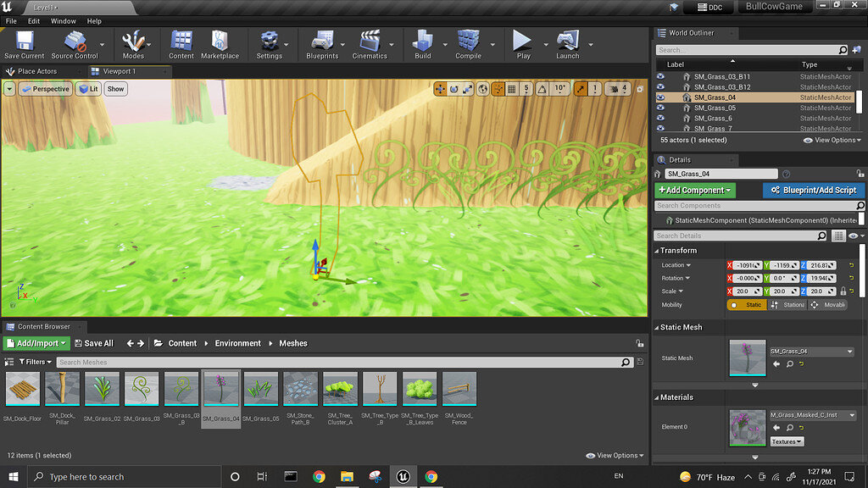Image resolution: width=868 pixels, height=488 pixels.
Task: Open the Textures dropdown
Action: click(787, 441)
